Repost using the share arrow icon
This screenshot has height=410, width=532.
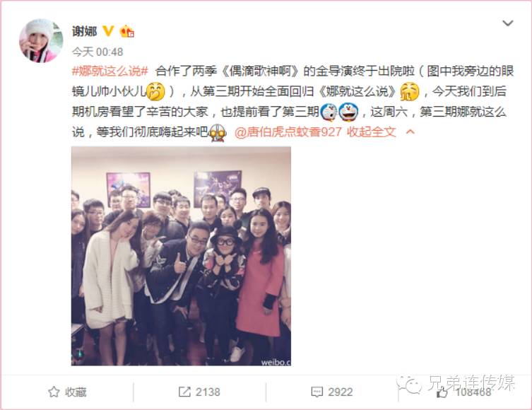point(184,392)
